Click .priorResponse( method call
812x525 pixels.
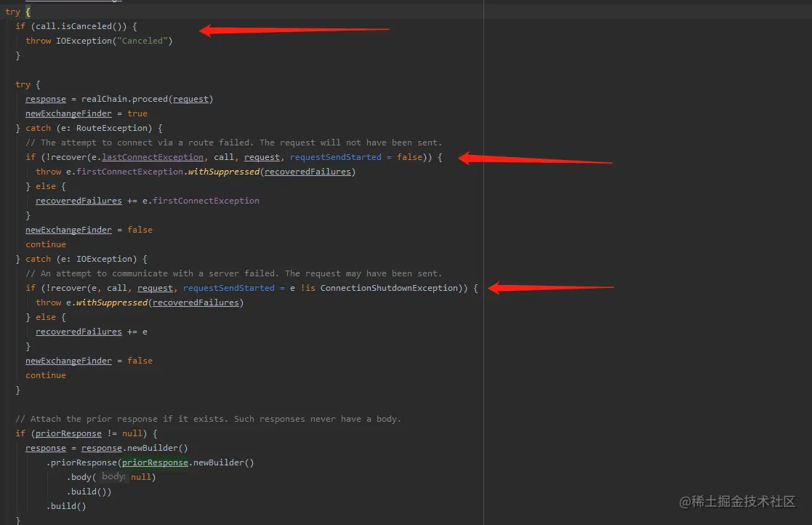click(x=84, y=462)
